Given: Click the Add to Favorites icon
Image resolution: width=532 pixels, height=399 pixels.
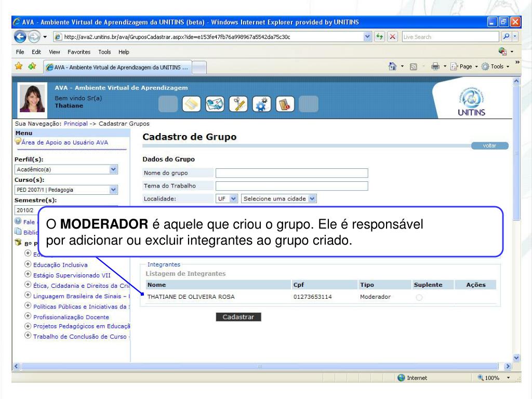Looking at the screenshot, I should (x=32, y=66).
